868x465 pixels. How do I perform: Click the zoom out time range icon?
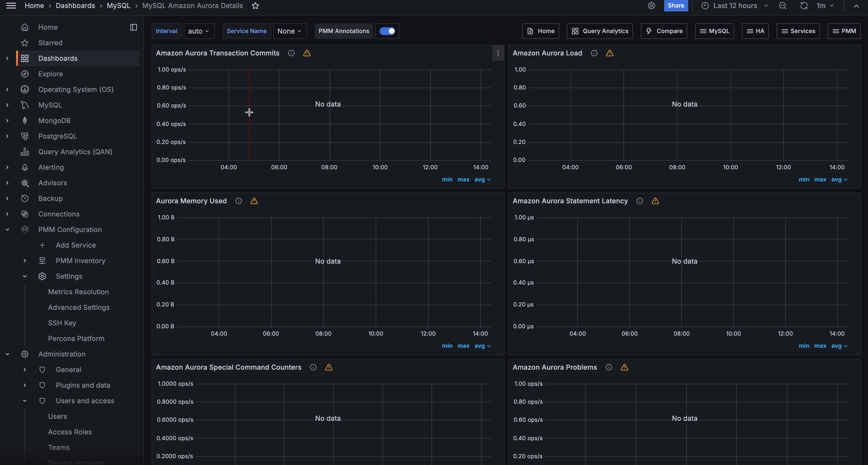(x=782, y=6)
